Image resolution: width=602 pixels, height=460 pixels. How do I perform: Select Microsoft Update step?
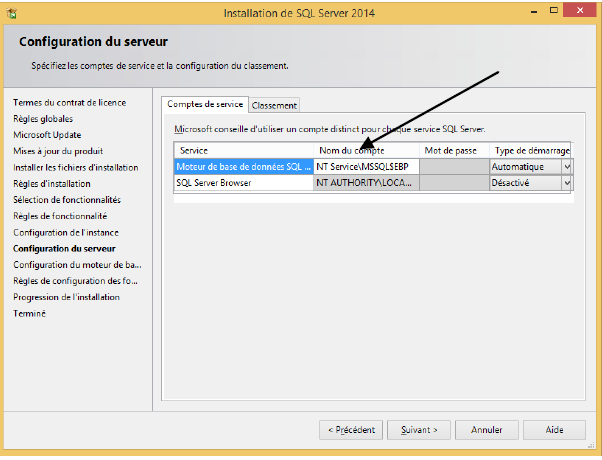point(47,135)
